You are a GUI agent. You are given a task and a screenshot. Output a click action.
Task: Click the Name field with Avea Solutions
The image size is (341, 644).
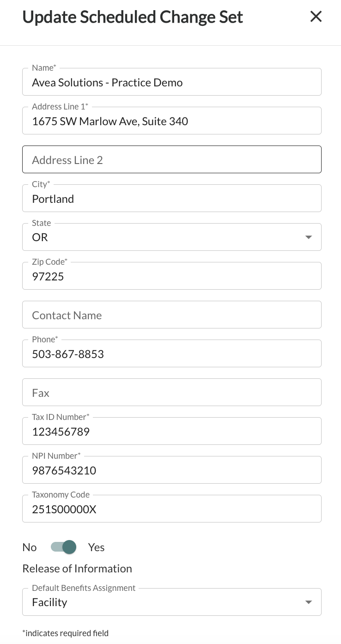click(172, 82)
